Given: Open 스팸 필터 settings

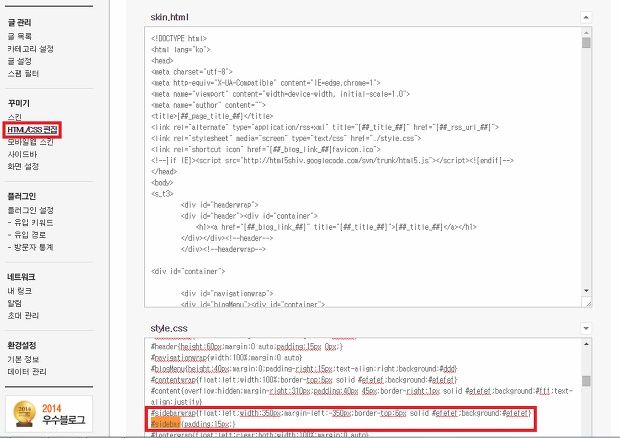Looking at the screenshot, I should tap(23, 74).
